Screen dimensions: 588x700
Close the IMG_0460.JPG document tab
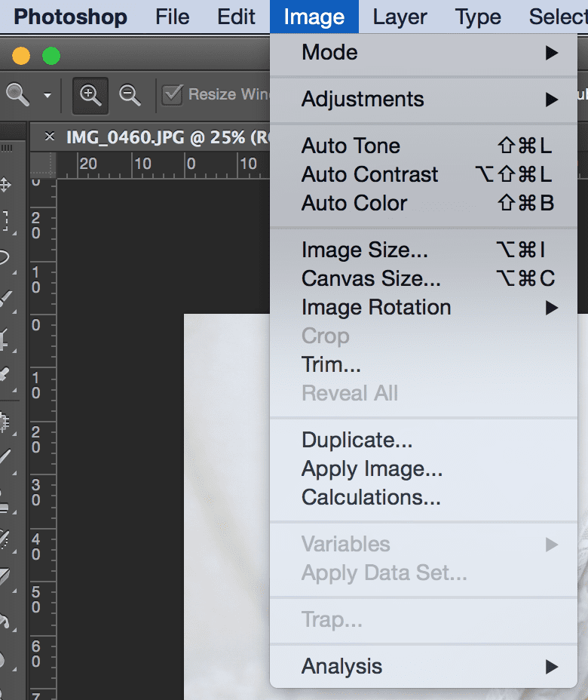click(x=50, y=137)
